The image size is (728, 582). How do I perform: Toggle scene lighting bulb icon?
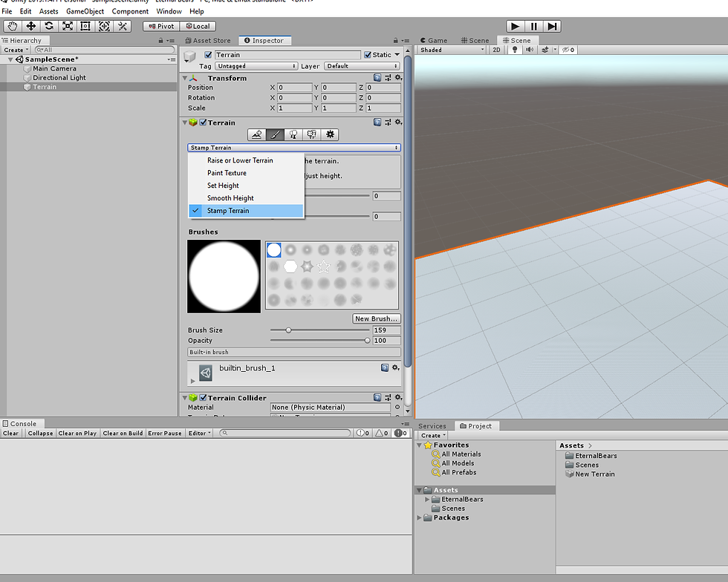[x=515, y=50]
